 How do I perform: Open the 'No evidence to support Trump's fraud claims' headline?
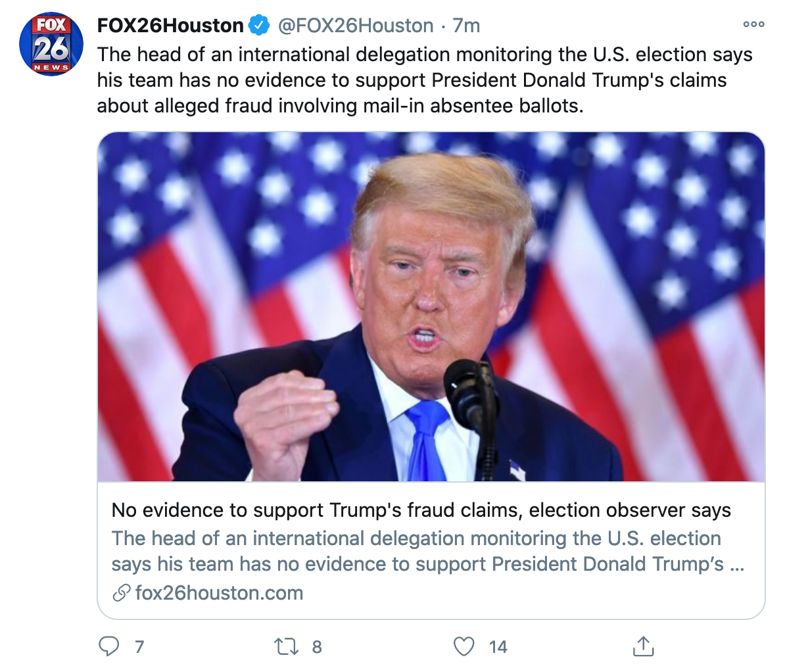(421, 510)
